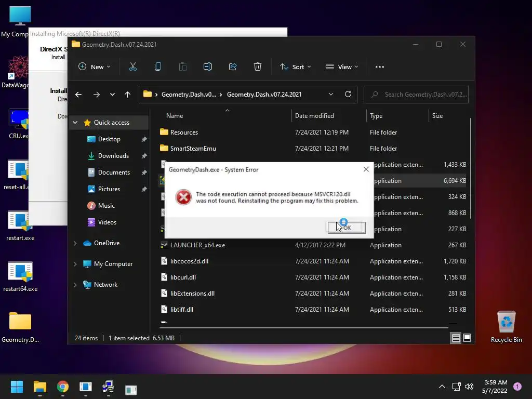Sort by the Type column header
Screen dimensions: 532x399
(376, 116)
